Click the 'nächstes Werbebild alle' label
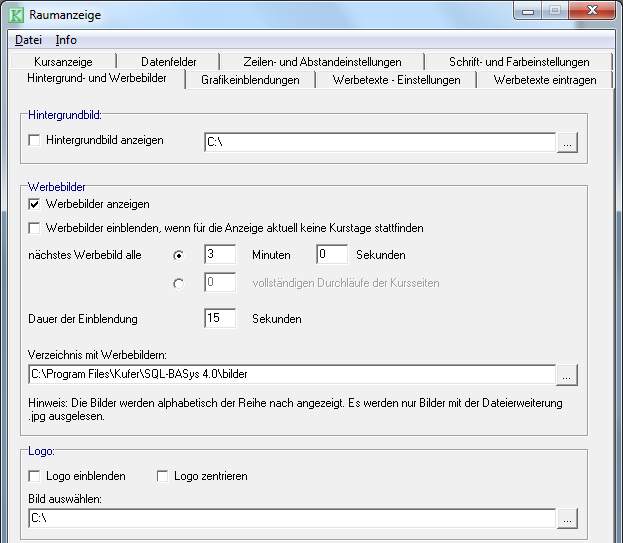 [85, 255]
